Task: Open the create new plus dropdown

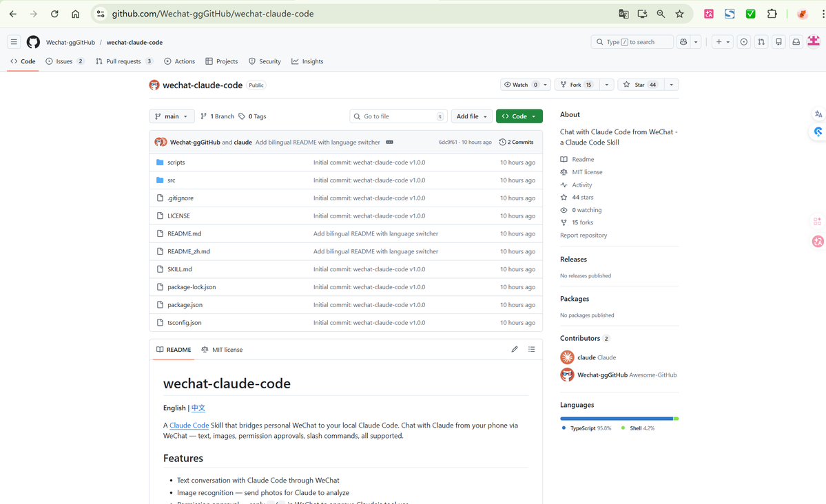Action: tap(722, 42)
